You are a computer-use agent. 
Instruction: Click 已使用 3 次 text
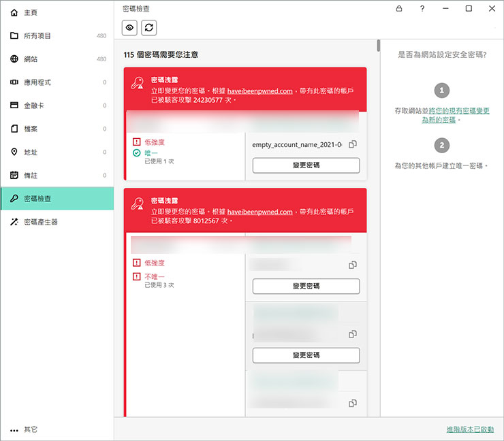pyautogui.click(x=159, y=285)
